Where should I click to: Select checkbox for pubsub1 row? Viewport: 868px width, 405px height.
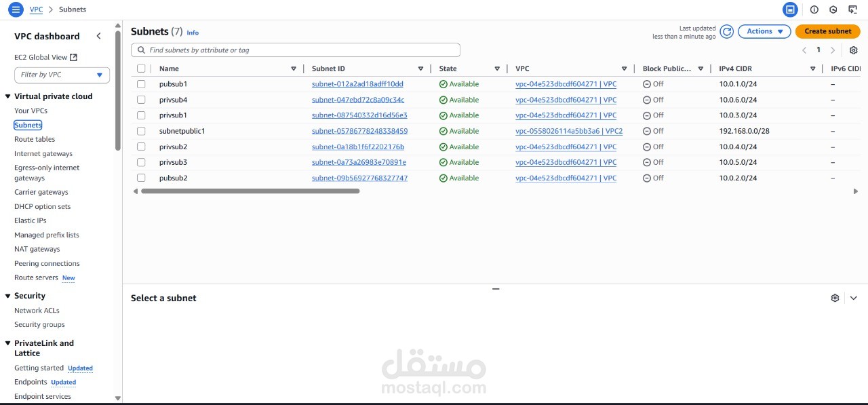click(x=141, y=84)
